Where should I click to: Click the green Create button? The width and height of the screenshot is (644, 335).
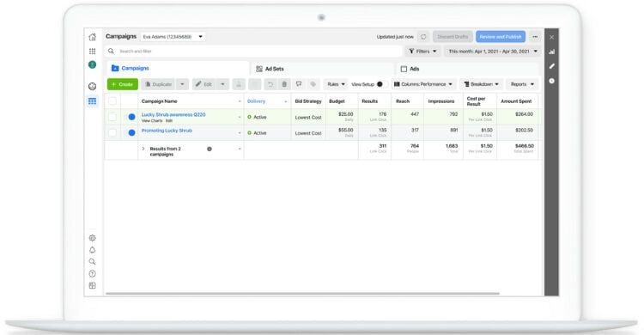tap(123, 84)
